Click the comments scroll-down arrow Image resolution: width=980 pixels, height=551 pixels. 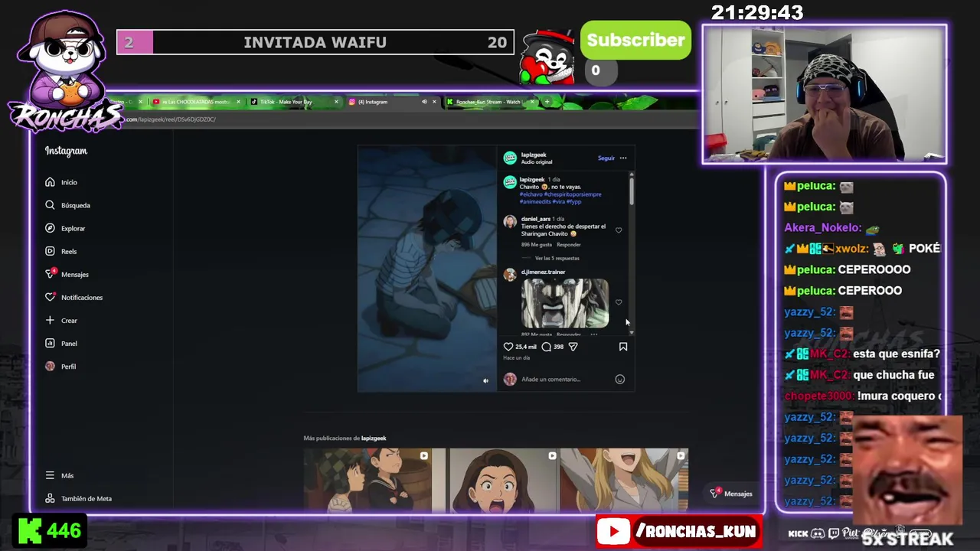(631, 333)
